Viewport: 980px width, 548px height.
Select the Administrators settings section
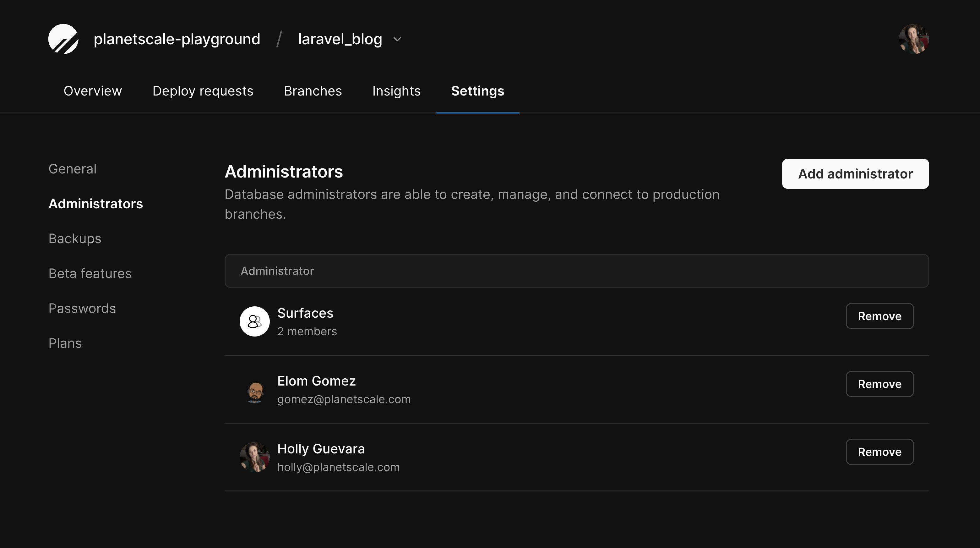click(95, 204)
